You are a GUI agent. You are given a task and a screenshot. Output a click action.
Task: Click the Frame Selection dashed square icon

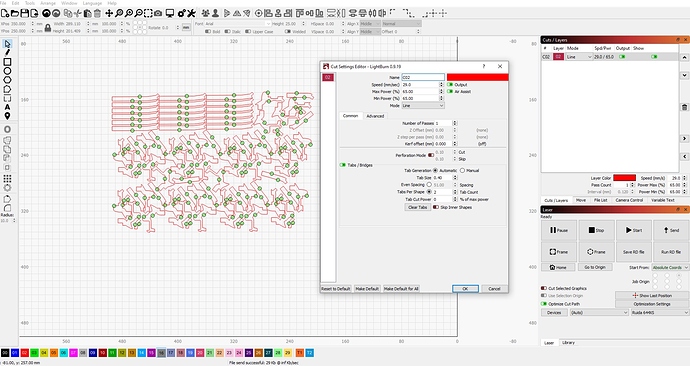pos(148,13)
